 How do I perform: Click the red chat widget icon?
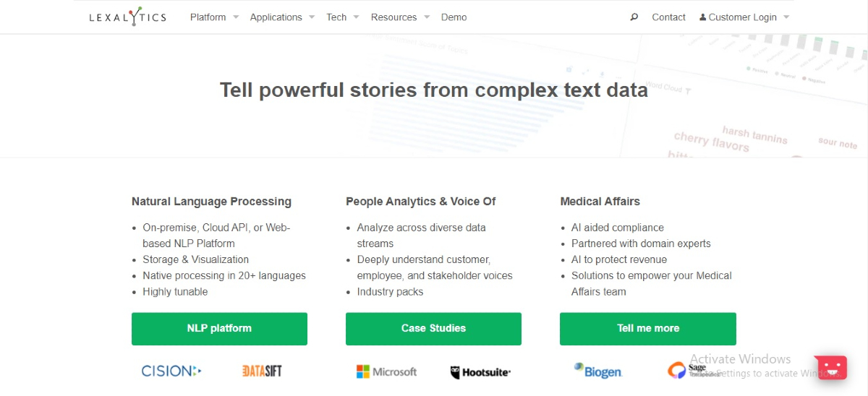click(830, 366)
